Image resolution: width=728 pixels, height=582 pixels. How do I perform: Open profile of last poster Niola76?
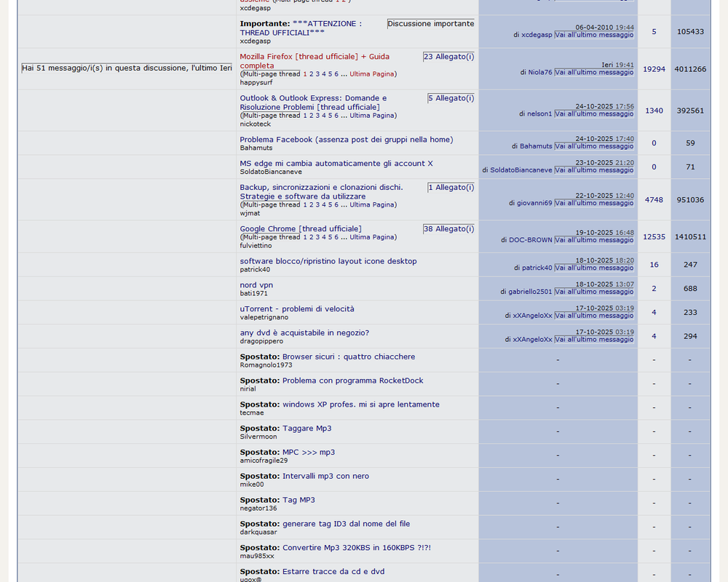540,73
